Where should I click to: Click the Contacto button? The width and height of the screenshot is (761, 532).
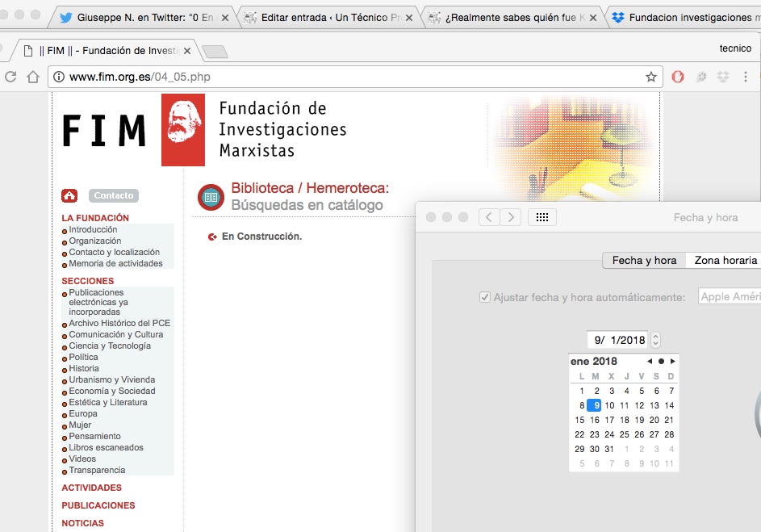pos(114,195)
